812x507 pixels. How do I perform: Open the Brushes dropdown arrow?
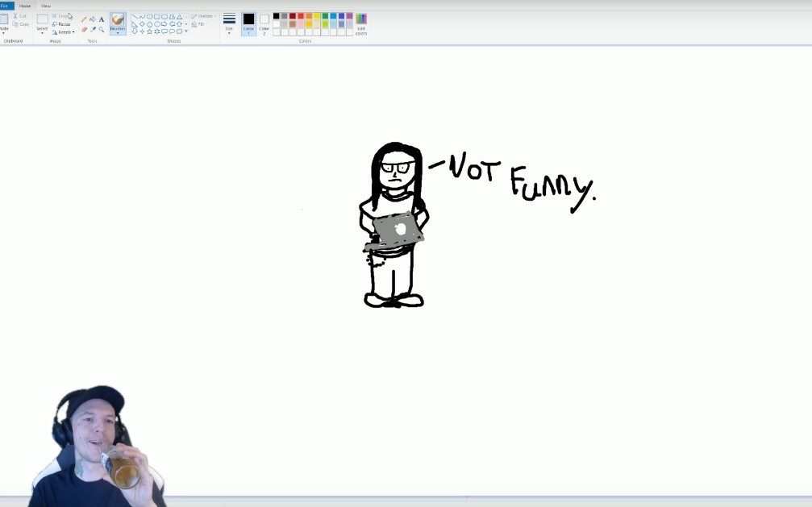(118, 33)
